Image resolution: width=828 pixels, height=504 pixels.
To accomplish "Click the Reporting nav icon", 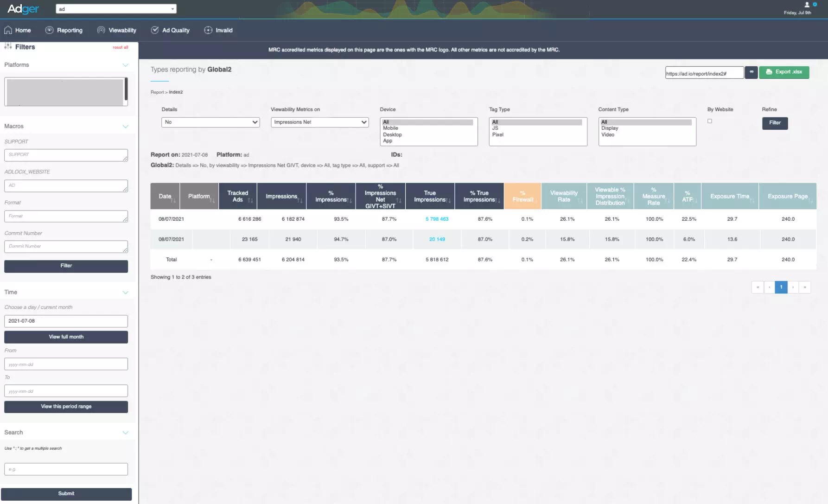I will (49, 30).
